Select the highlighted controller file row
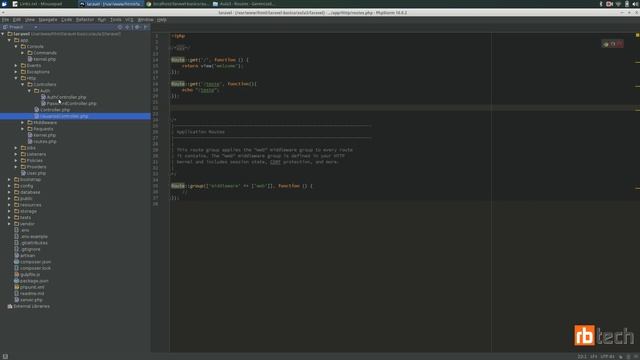The height and width of the screenshot is (360, 640). [x=76, y=116]
